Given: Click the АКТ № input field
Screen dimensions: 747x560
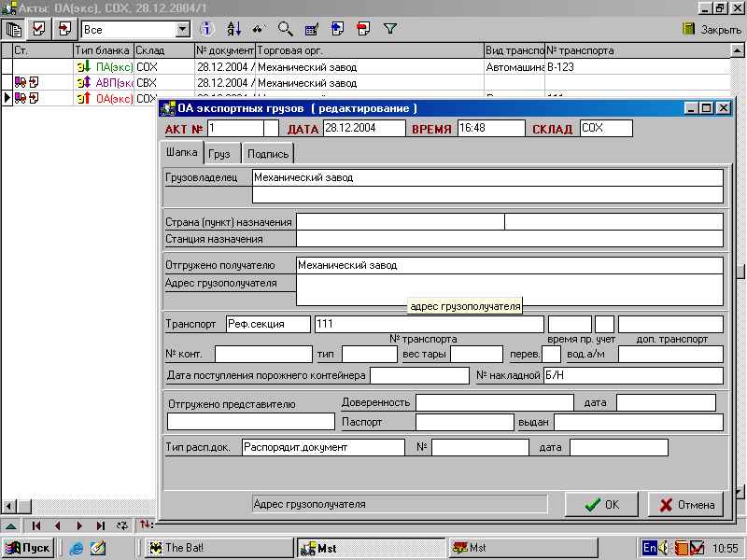Looking at the screenshot, I should click(235, 128).
